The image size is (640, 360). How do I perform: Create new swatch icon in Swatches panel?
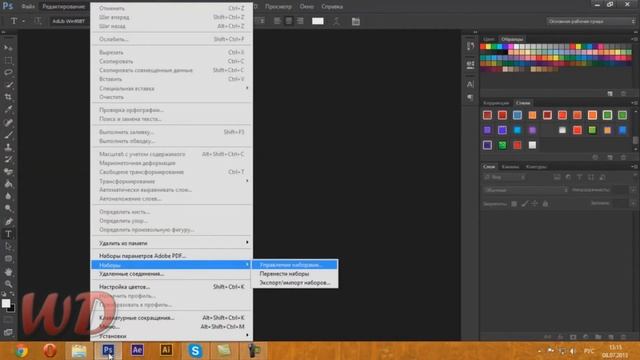pyautogui.click(x=610, y=93)
